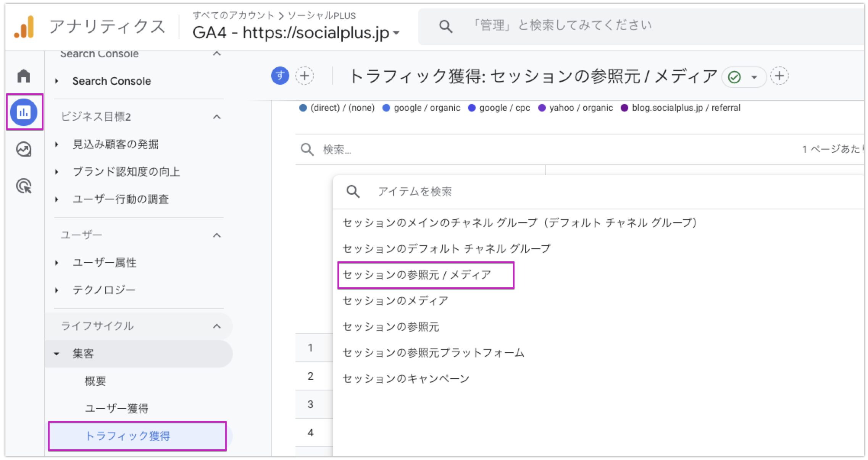Click blog.socialplus.jp / referral legend dot

tap(624, 108)
